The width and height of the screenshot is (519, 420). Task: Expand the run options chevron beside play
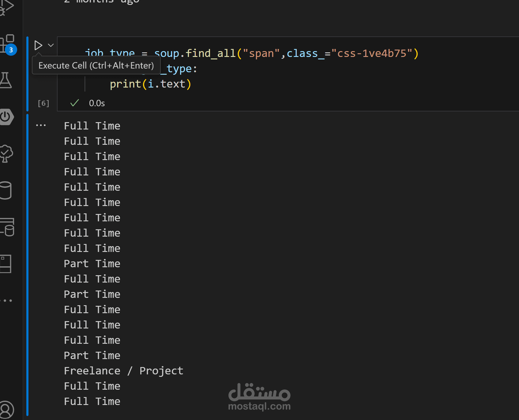(51, 45)
